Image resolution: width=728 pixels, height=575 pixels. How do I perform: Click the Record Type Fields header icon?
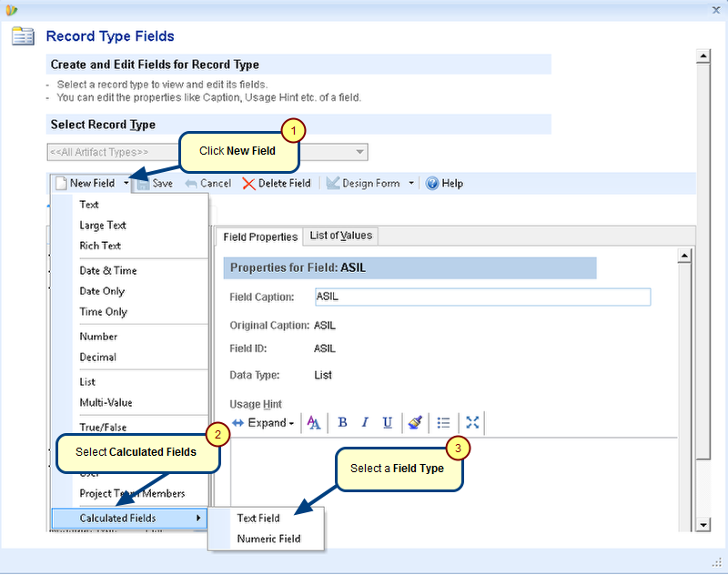point(24,35)
